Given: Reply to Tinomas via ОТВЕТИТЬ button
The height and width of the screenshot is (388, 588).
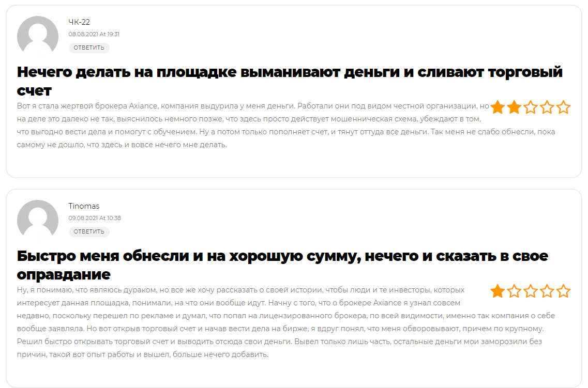Looking at the screenshot, I should [x=89, y=231].
